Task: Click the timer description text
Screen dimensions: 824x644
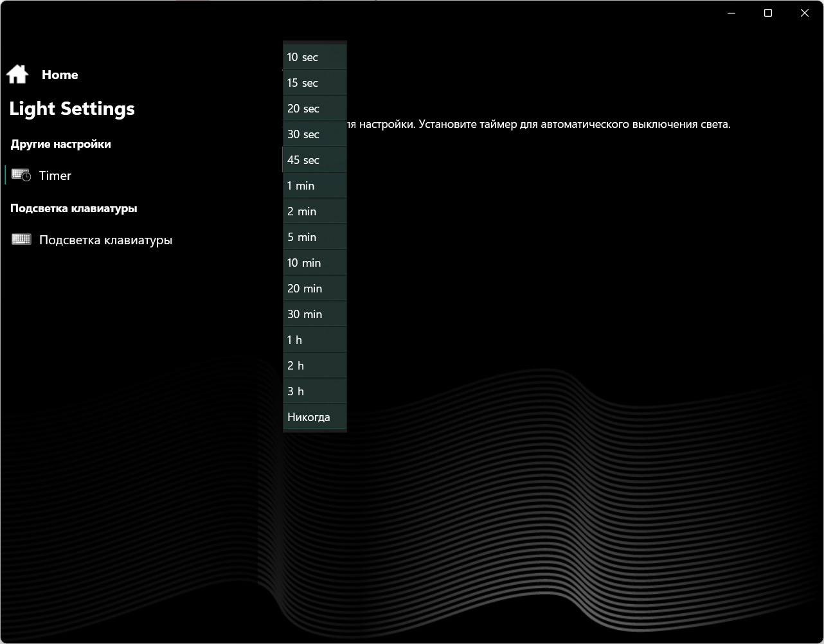Action: [539, 124]
